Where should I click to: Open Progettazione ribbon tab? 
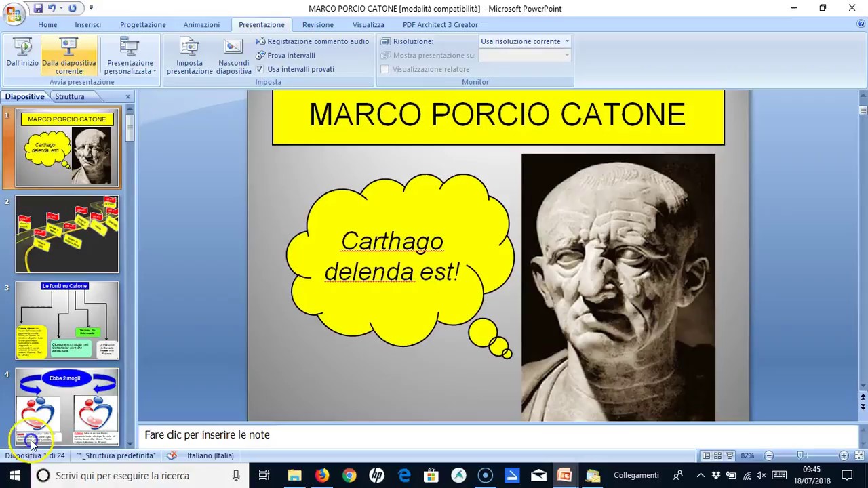[143, 24]
